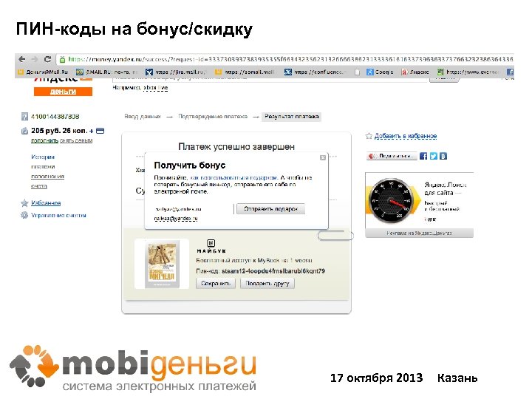Click the Отправить подарок button
The width and height of the screenshot is (532, 399).
click(270, 209)
